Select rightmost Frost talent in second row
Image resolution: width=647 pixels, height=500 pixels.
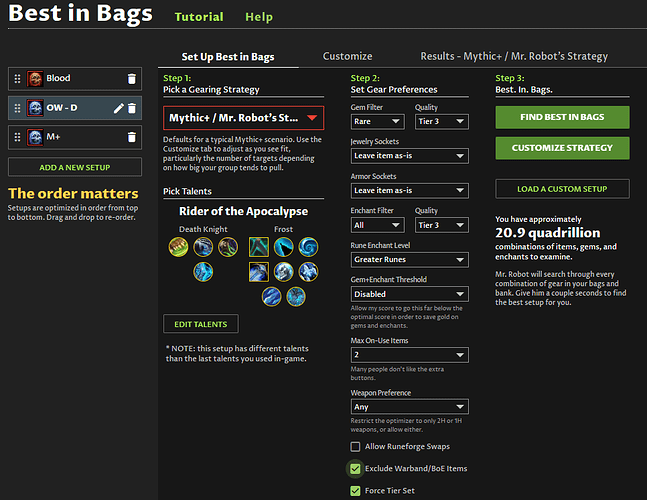tap(308, 272)
